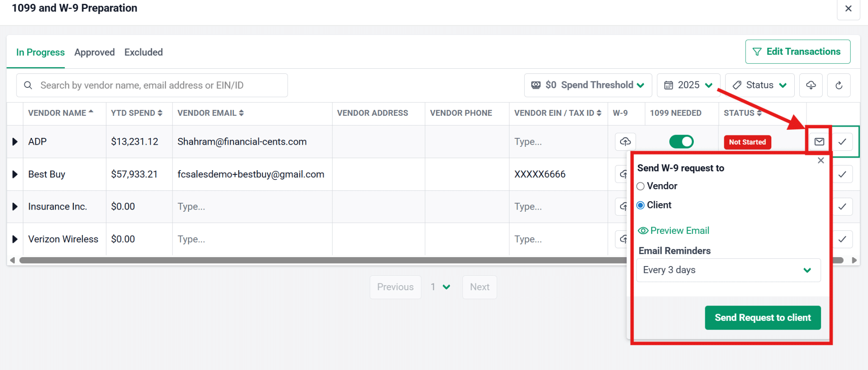The image size is (868, 370).
Task: Sort by Vendor EIN / Tax ID header
Action: click(558, 113)
